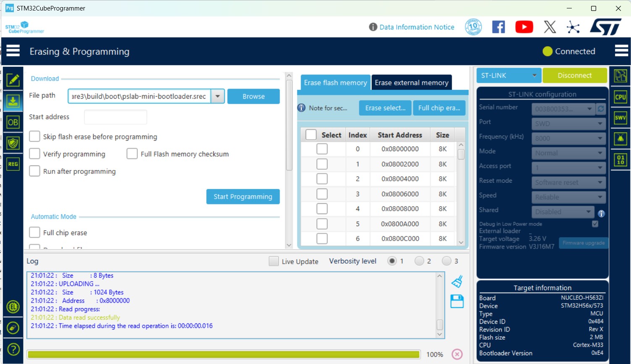Click the 10 years anniversary badge icon

473,27
